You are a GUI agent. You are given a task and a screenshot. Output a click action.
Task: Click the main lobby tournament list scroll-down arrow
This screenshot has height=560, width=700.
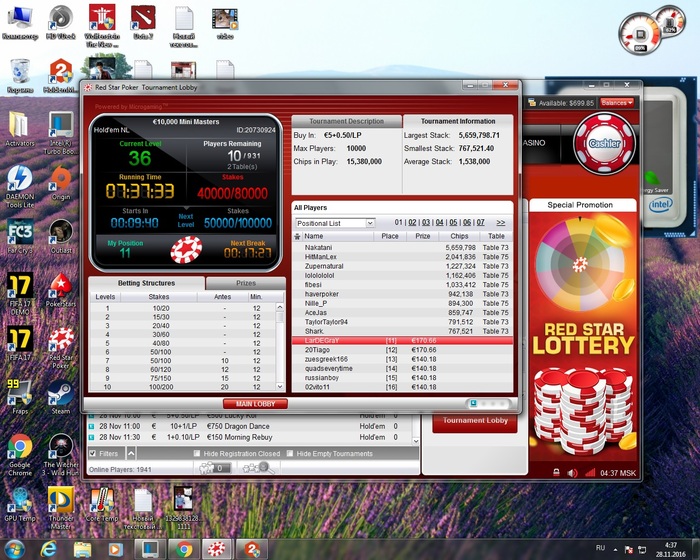pos(416,441)
